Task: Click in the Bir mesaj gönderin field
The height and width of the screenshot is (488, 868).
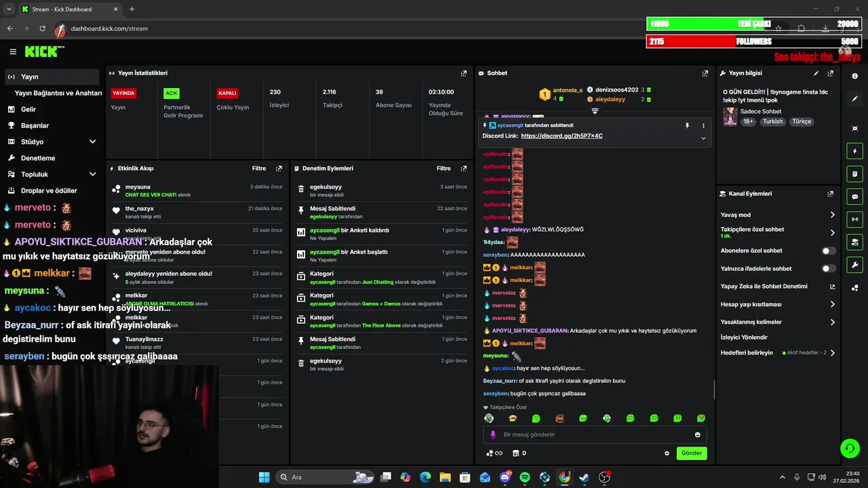Action: (595, 434)
